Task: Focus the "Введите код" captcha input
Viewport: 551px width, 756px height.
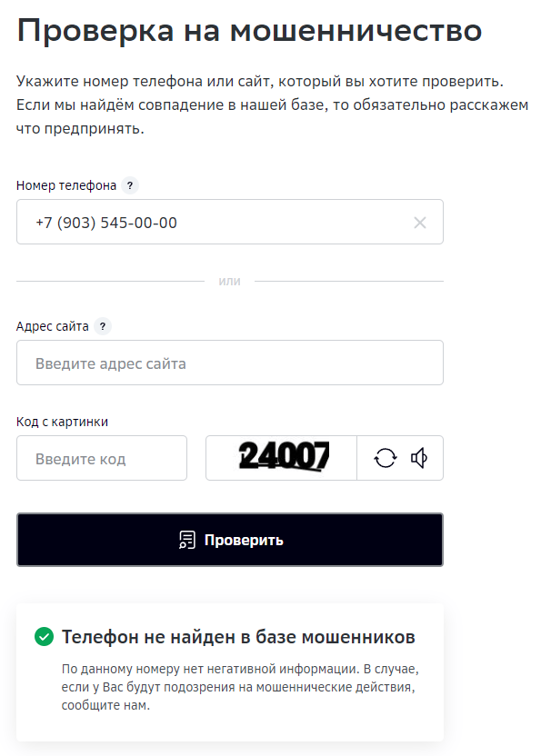Action: pos(100,457)
